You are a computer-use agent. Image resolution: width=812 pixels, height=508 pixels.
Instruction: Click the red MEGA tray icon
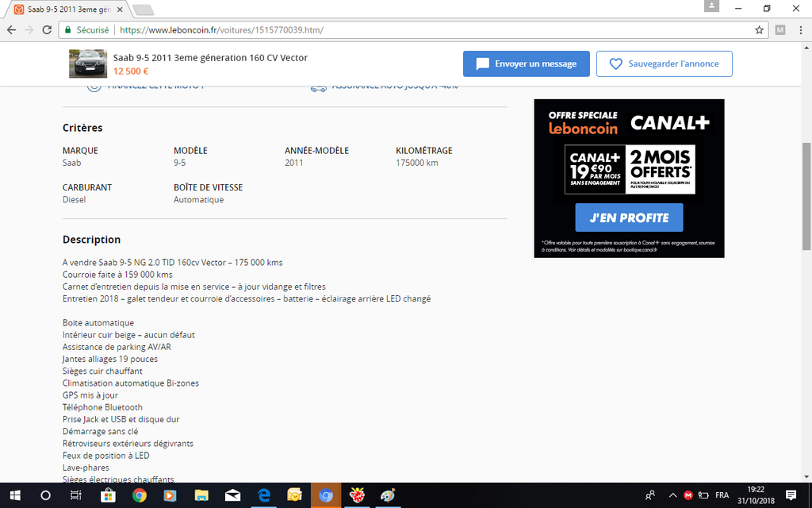[688, 495]
